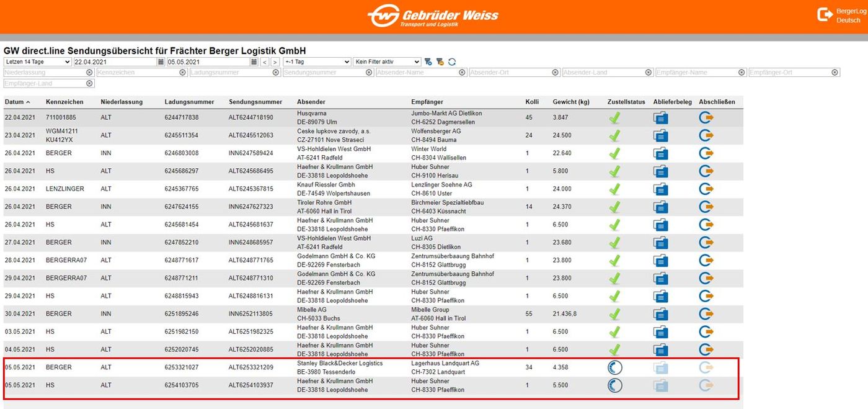The width and height of the screenshot is (868, 409).
Task: Open calendar picker next to 22.04.2021
Action: (x=161, y=62)
